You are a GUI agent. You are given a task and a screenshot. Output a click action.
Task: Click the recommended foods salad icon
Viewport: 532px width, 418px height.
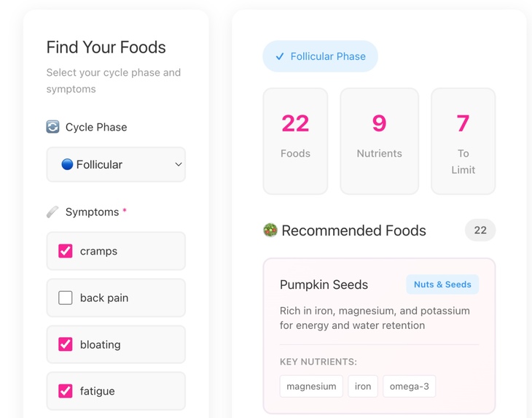click(x=270, y=231)
